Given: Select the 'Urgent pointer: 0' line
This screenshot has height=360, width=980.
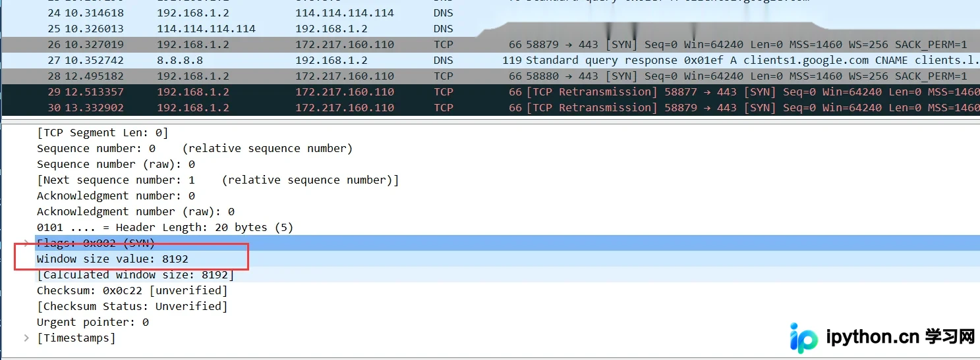Looking at the screenshot, I should (x=93, y=322).
